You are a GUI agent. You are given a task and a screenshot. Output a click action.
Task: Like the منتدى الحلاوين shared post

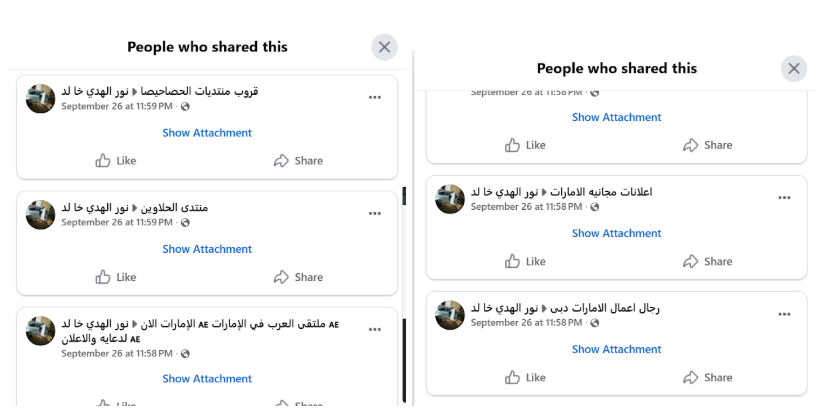click(116, 277)
